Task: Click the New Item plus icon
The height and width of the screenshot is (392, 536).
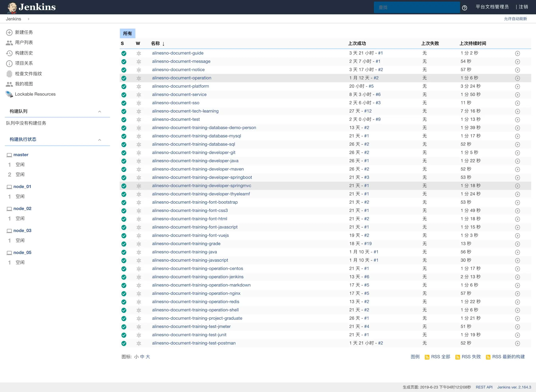Action: point(9,32)
